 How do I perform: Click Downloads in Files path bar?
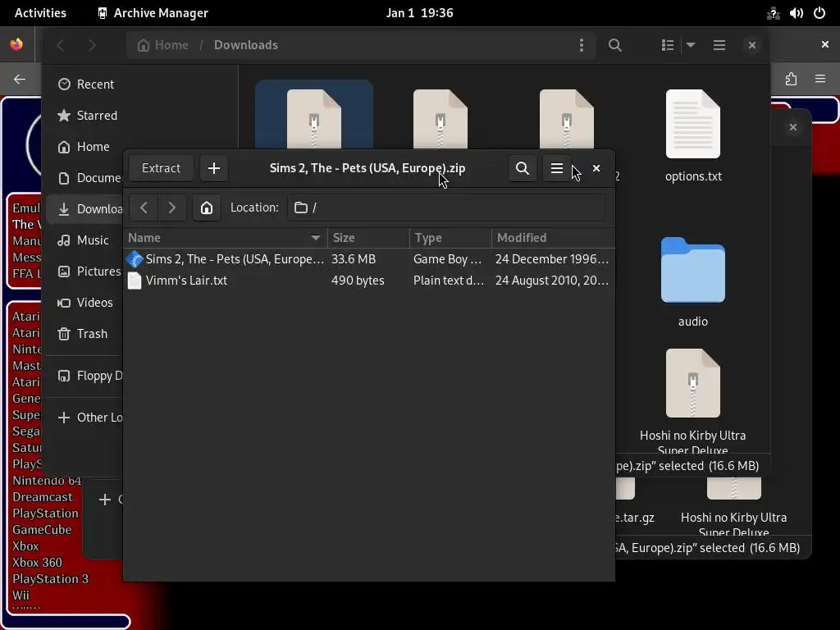point(246,45)
